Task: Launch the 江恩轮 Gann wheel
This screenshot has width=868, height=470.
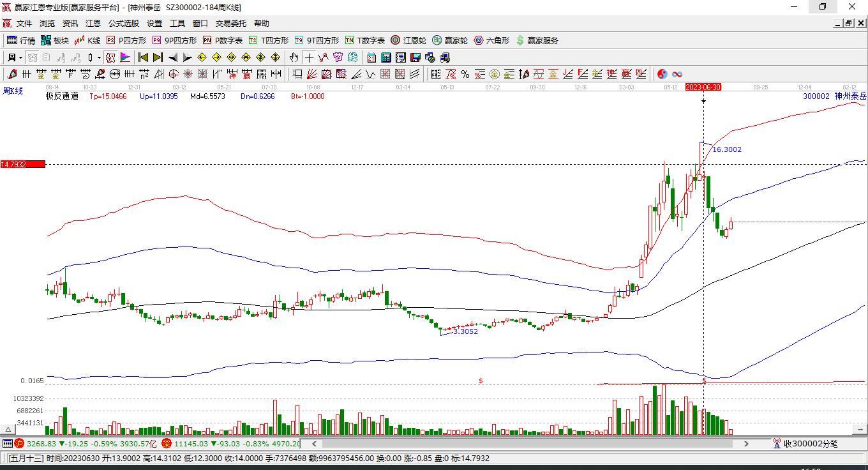Action: tap(408, 40)
